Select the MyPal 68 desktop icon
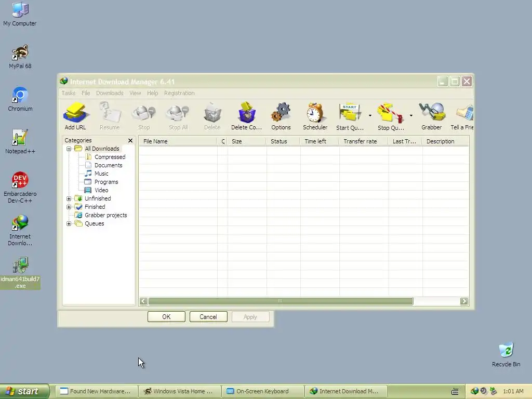This screenshot has height=399, width=532. [20, 57]
